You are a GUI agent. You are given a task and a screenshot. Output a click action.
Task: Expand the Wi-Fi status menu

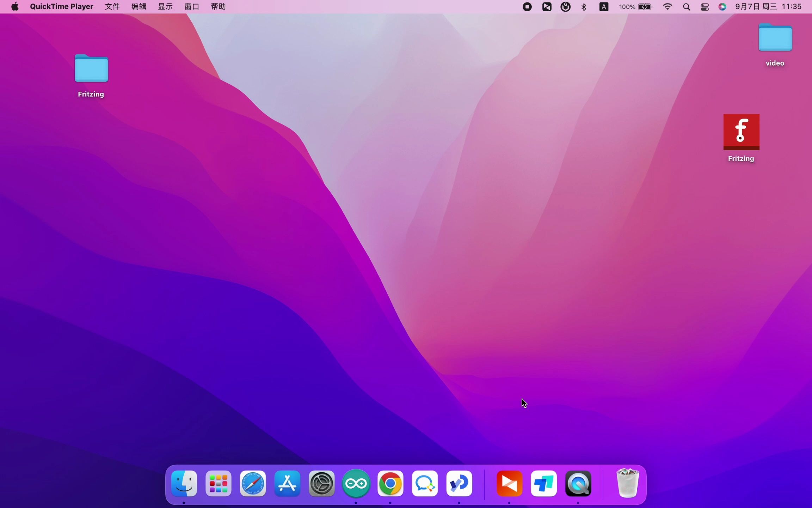coord(667,7)
